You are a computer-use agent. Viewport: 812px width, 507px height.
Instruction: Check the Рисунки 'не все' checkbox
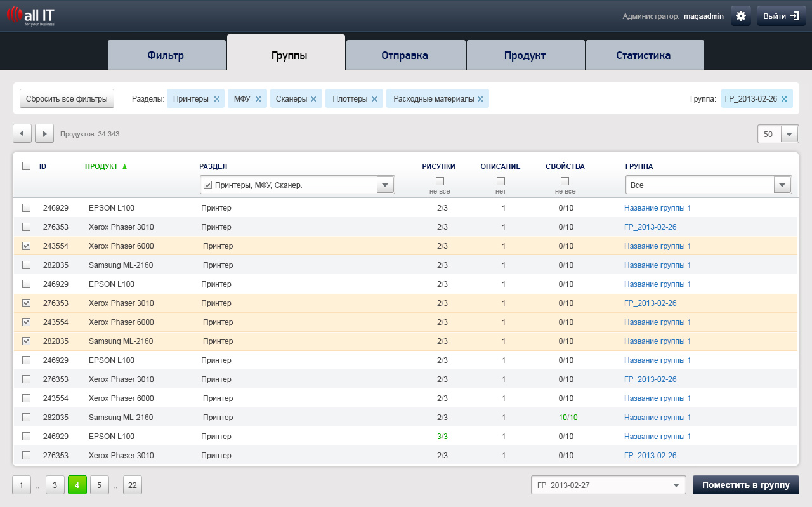(440, 181)
